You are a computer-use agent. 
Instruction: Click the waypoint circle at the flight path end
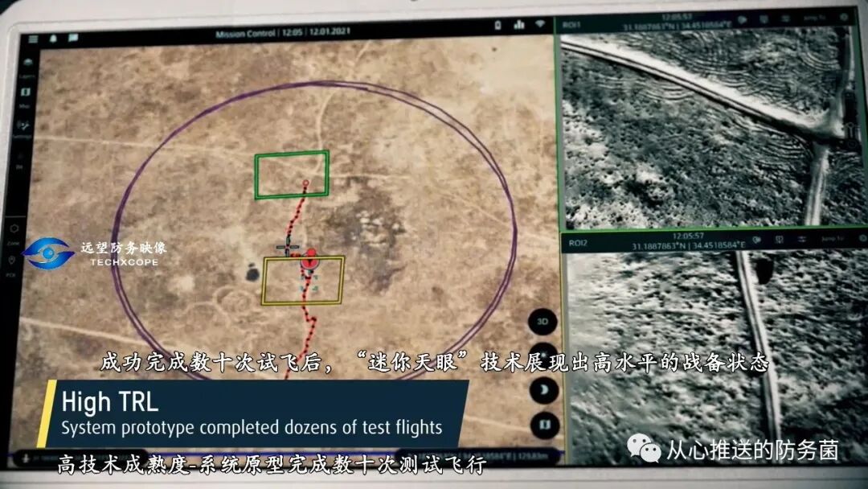point(305,183)
